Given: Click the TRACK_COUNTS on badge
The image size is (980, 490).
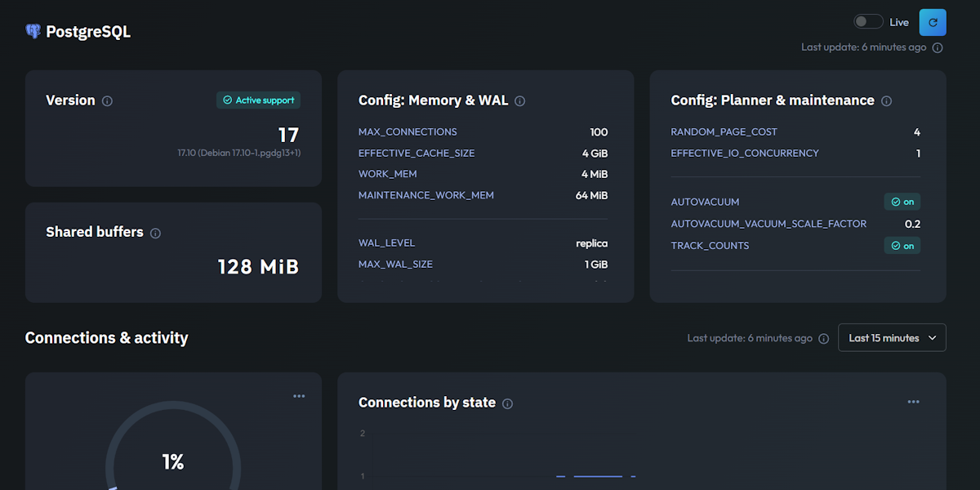Looking at the screenshot, I should point(902,246).
